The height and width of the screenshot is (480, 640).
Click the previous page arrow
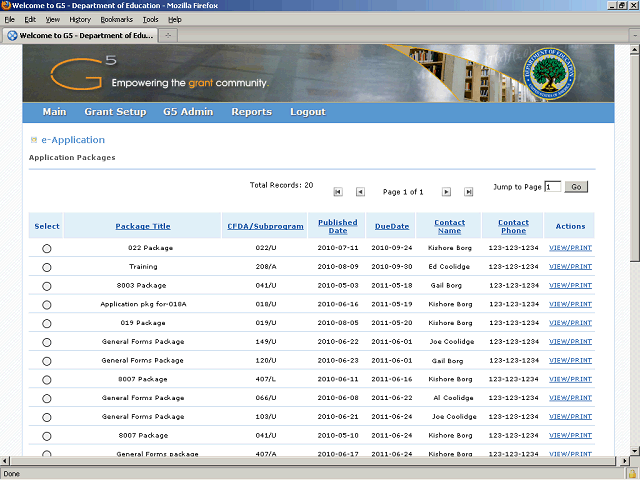click(360, 192)
